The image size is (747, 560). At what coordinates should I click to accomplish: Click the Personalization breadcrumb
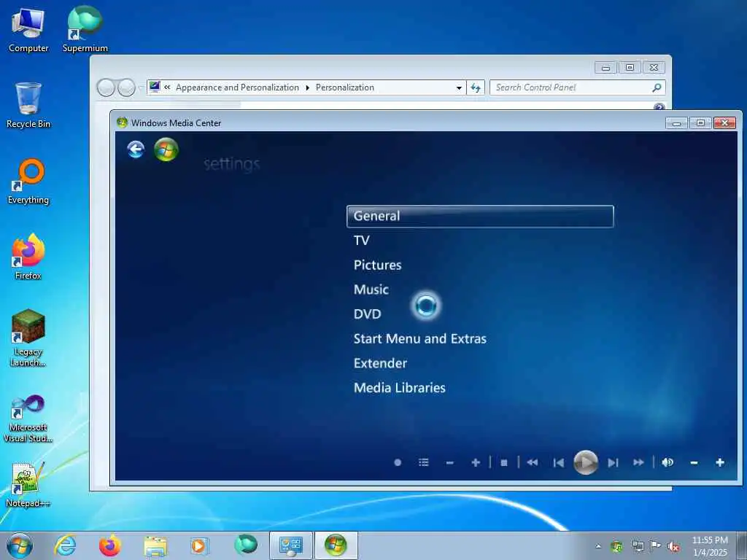345,87
